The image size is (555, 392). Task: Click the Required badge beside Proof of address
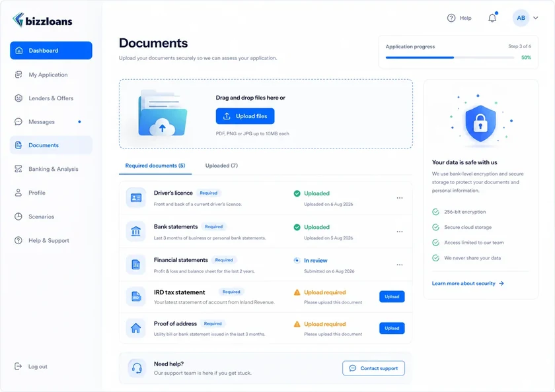click(213, 323)
